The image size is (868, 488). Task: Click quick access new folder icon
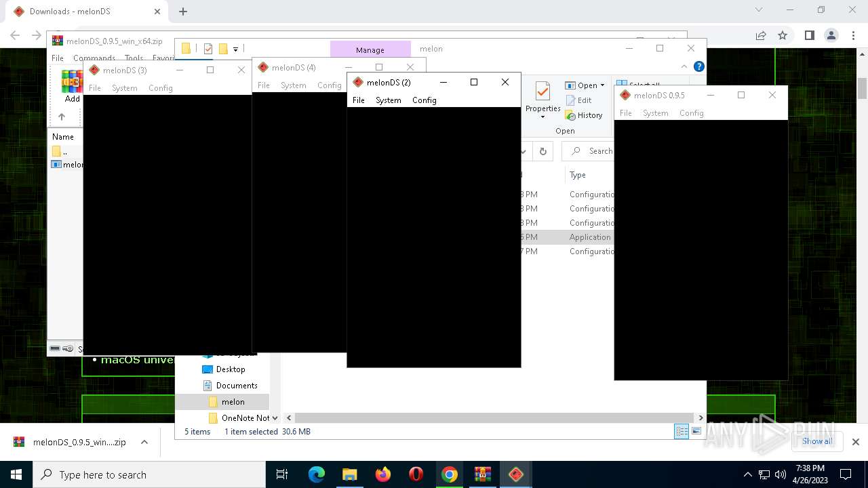222,49
